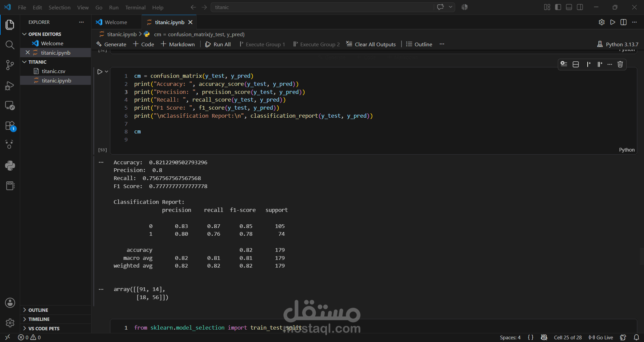
Task: Click run icon in editor title bar
Action: 612,22
